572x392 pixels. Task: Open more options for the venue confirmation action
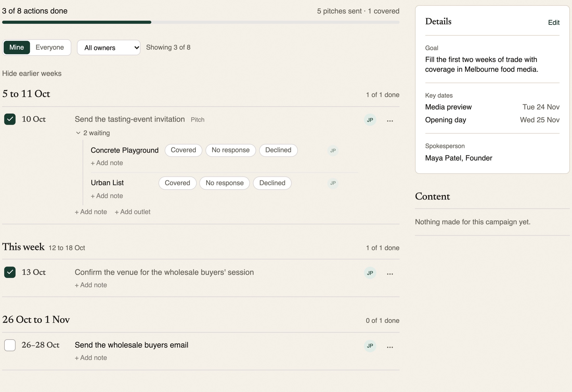[x=390, y=274]
